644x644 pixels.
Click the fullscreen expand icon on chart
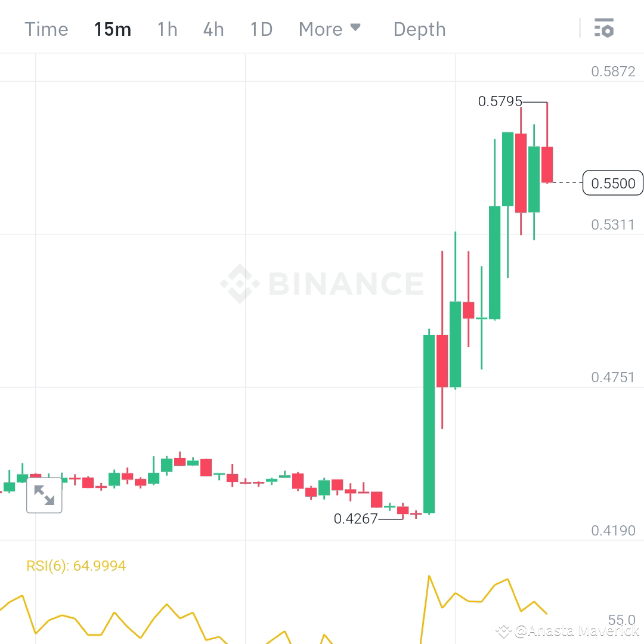click(x=44, y=495)
